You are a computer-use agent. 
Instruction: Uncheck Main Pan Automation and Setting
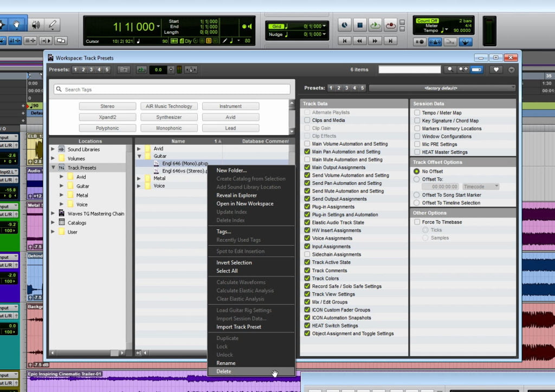click(x=307, y=152)
